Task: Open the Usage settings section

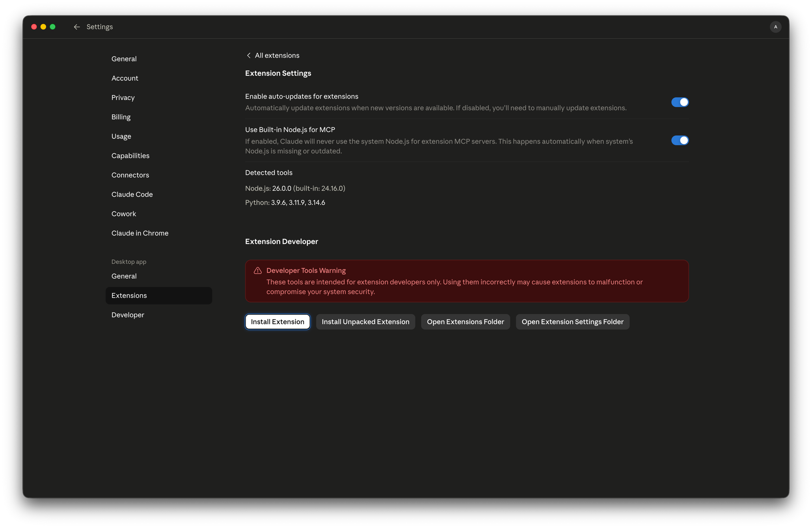Action: [x=159, y=136]
